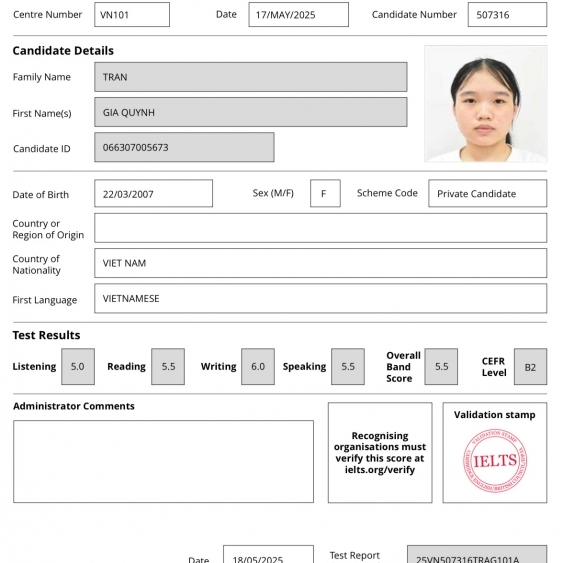Click the Administrator Comments text box
Image resolution: width=563 pixels, height=563 pixels.
pyautogui.click(x=163, y=461)
